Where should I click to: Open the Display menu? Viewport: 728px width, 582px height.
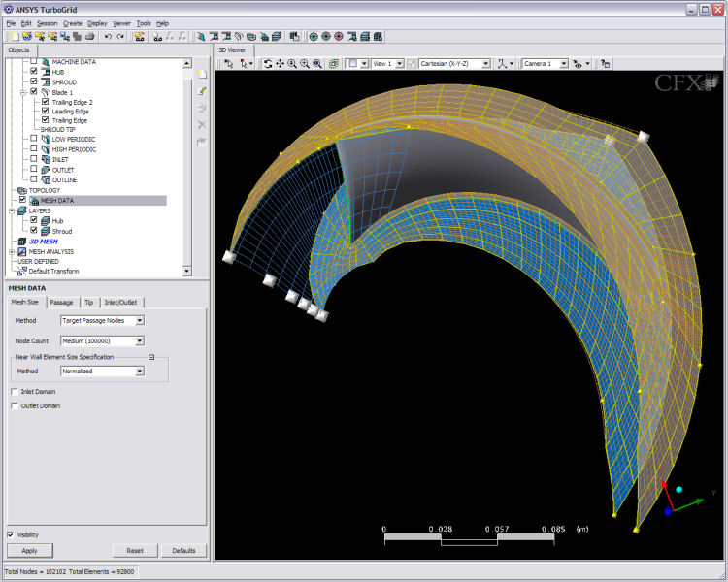tap(97, 23)
